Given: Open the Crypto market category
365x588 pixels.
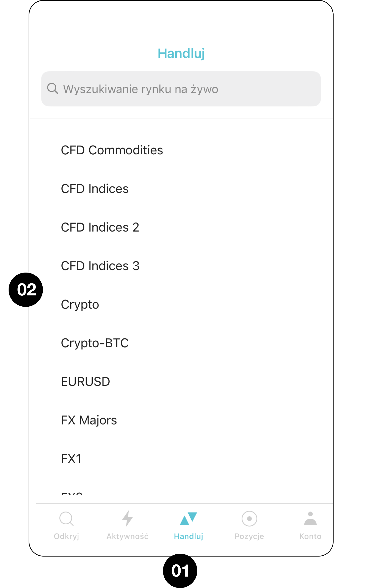Looking at the screenshot, I should click(80, 305).
